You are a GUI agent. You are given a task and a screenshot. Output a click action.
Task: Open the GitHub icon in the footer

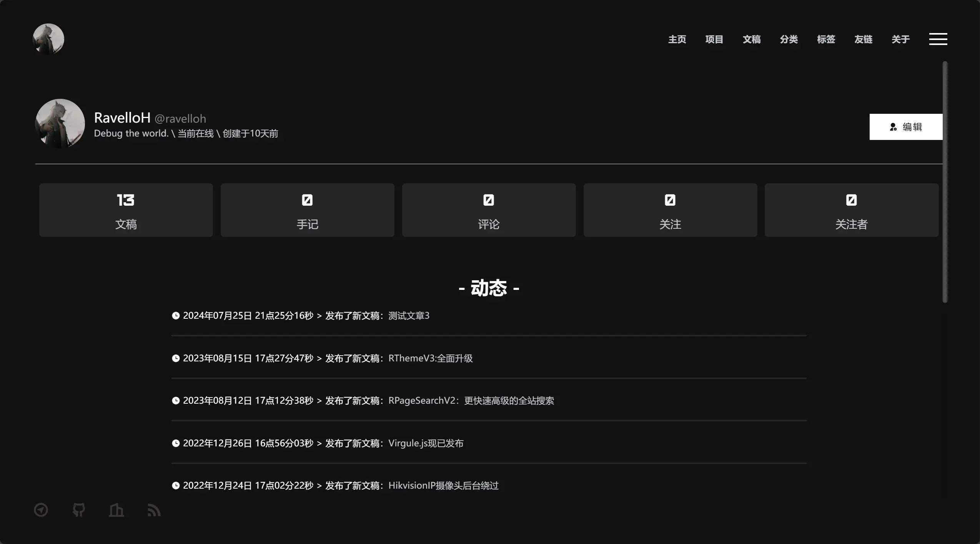pos(78,510)
